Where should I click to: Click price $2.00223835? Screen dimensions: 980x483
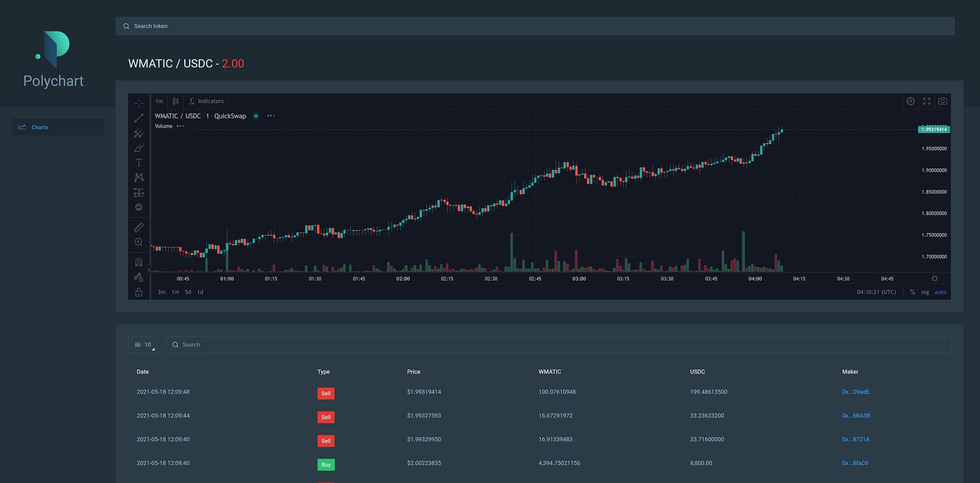click(424, 463)
